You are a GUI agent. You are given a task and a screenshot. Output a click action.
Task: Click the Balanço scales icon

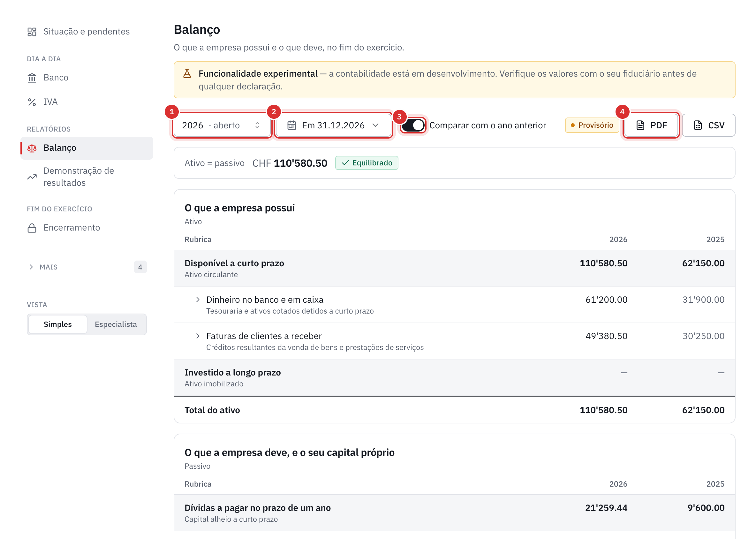[32, 148]
